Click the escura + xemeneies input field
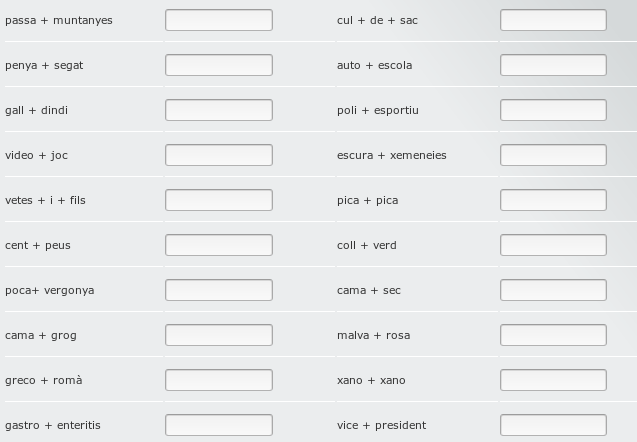The height and width of the screenshot is (442, 637). (x=553, y=155)
